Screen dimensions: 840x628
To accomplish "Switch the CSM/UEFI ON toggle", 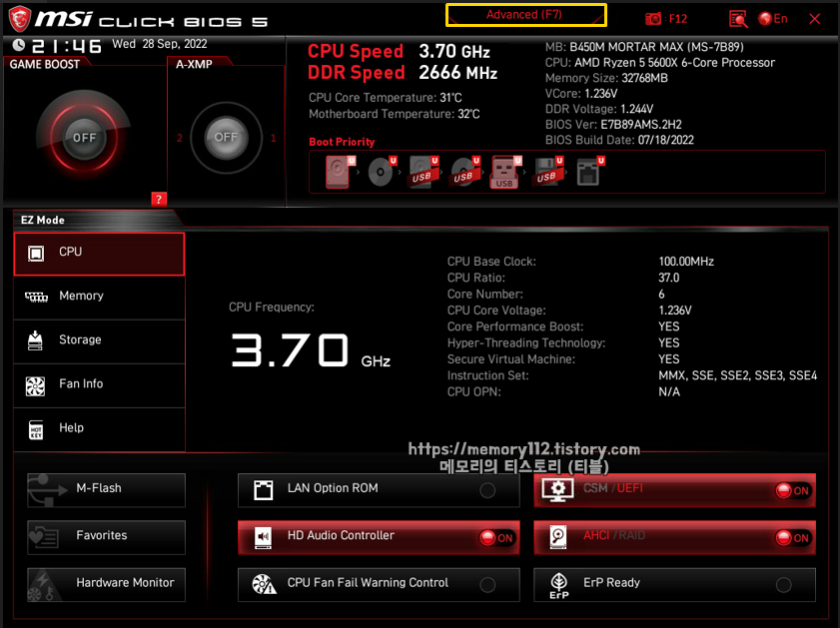I will [x=793, y=490].
